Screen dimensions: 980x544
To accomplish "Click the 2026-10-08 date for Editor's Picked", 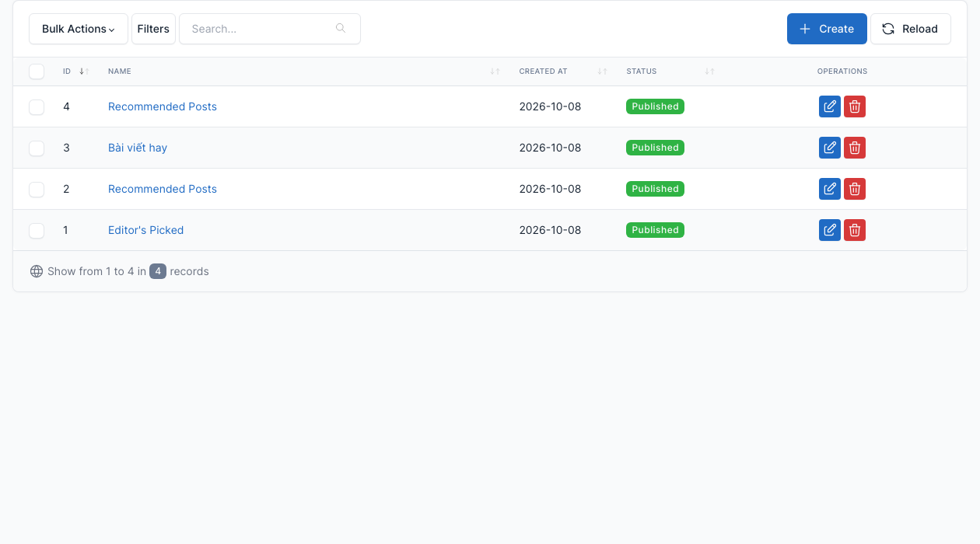I will click(x=550, y=230).
